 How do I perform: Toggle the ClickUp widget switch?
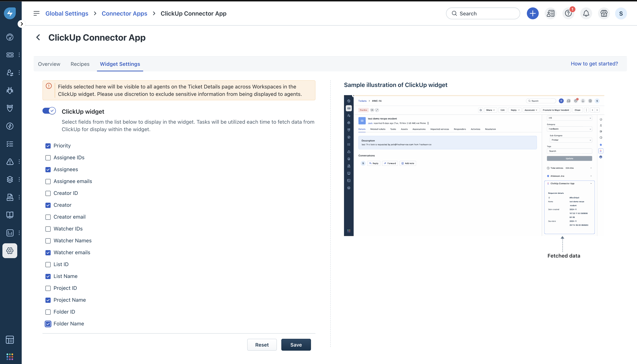click(49, 111)
